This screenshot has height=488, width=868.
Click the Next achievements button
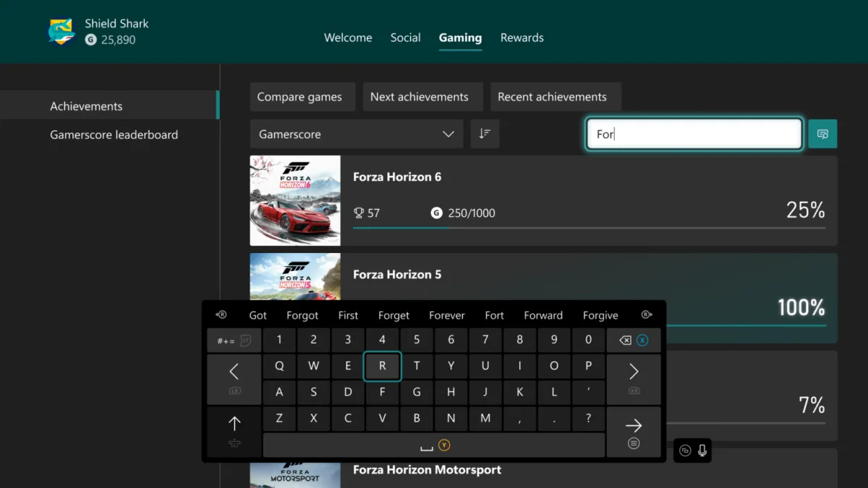click(422, 97)
